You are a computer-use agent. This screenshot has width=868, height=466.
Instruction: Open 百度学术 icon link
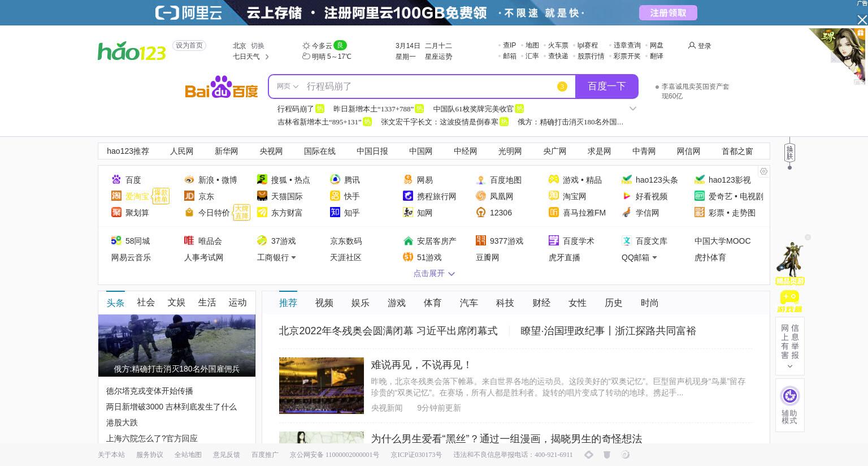[554, 241]
